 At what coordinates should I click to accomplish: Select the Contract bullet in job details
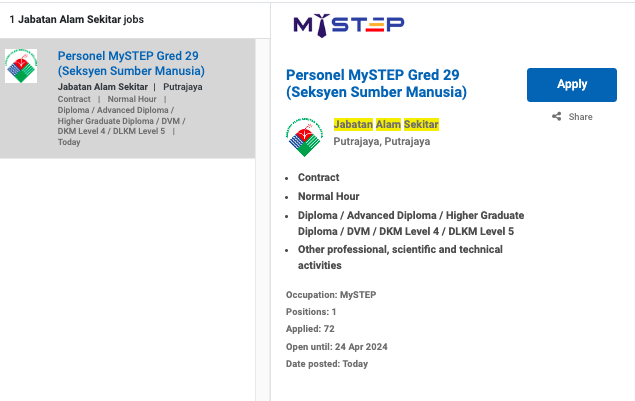pyautogui.click(x=318, y=177)
